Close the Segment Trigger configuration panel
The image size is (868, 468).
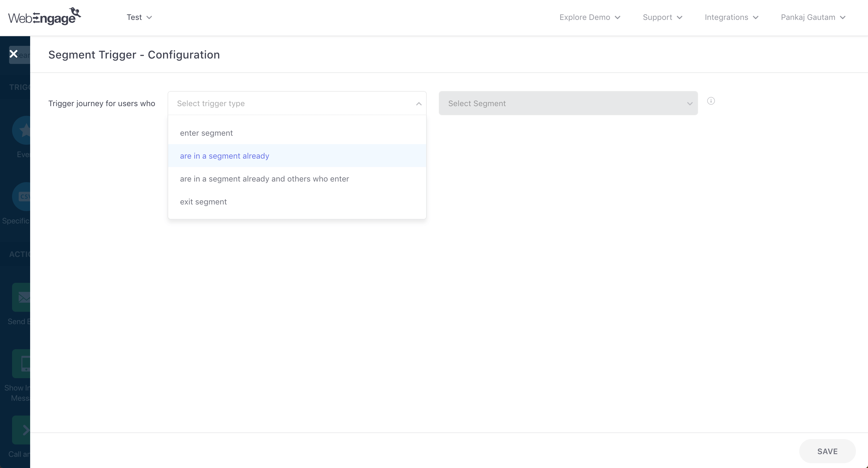point(14,54)
